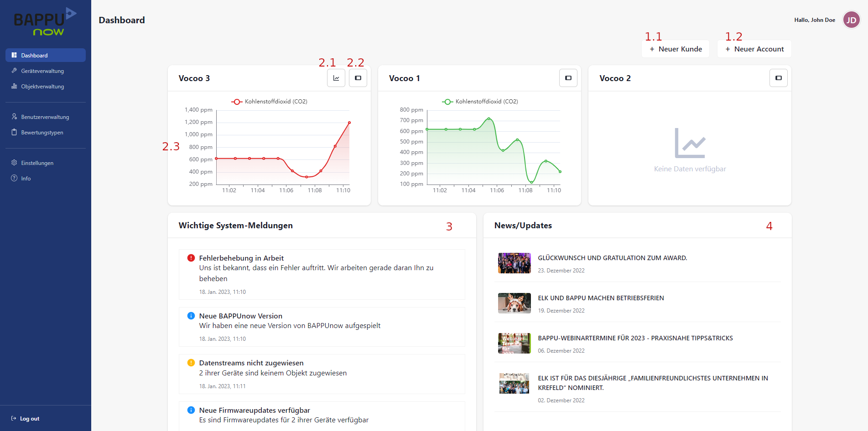Expand Vocoo 3 card with the fullscreen icon
The height and width of the screenshot is (431, 868).
(358, 78)
